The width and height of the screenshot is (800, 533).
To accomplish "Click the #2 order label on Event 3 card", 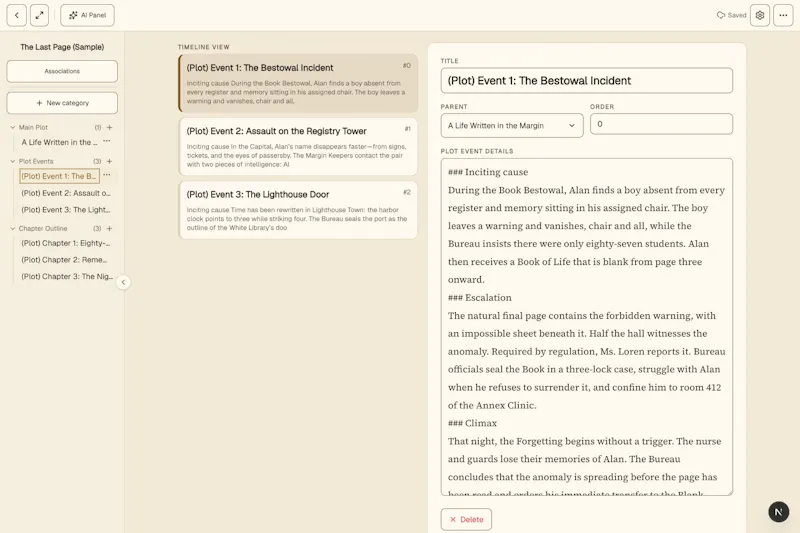I will point(407,192).
